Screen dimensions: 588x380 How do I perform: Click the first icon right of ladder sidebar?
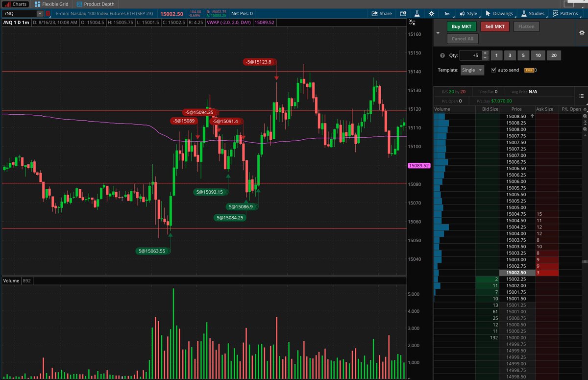(x=584, y=117)
